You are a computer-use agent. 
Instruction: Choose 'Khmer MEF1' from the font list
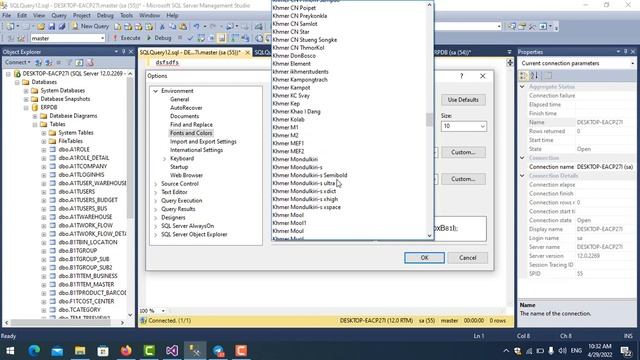click(x=288, y=143)
